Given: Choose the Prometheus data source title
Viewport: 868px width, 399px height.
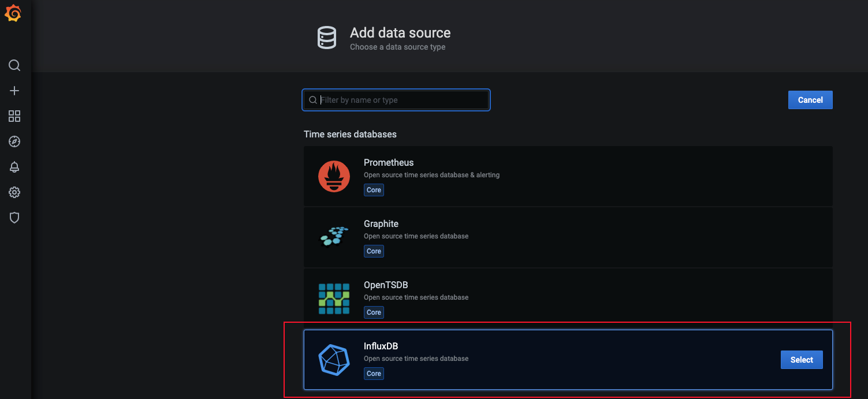Looking at the screenshot, I should [389, 163].
